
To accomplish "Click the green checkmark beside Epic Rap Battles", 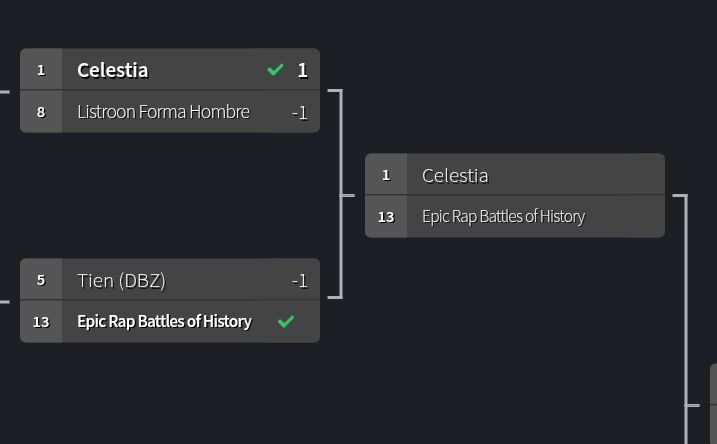I will [286, 321].
